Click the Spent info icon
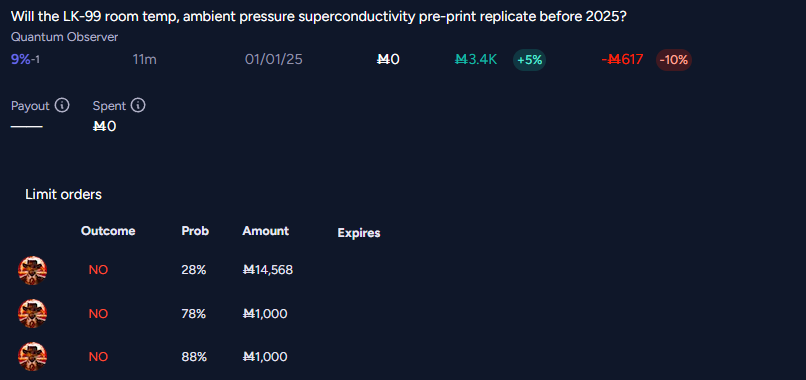The width and height of the screenshot is (806, 380). tap(138, 106)
